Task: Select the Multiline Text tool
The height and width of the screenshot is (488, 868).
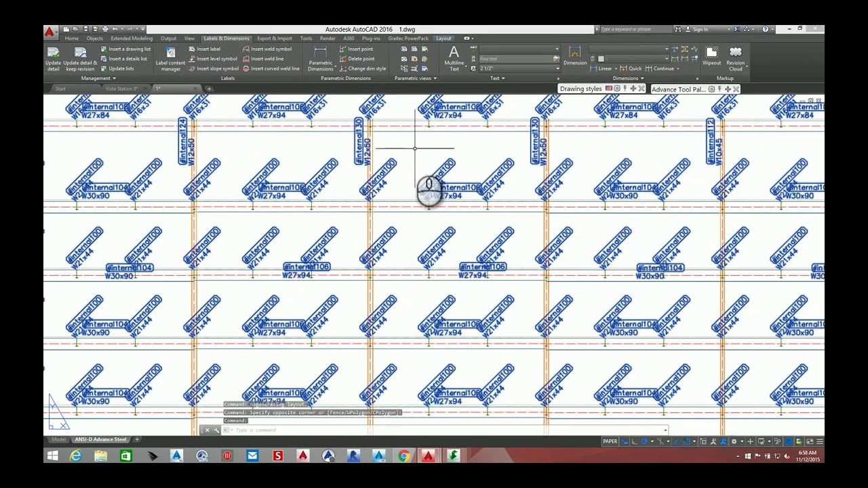Action: point(454,59)
